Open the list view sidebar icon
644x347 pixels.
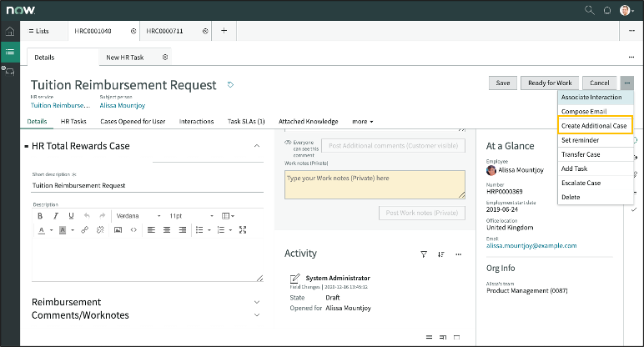tap(10, 52)
